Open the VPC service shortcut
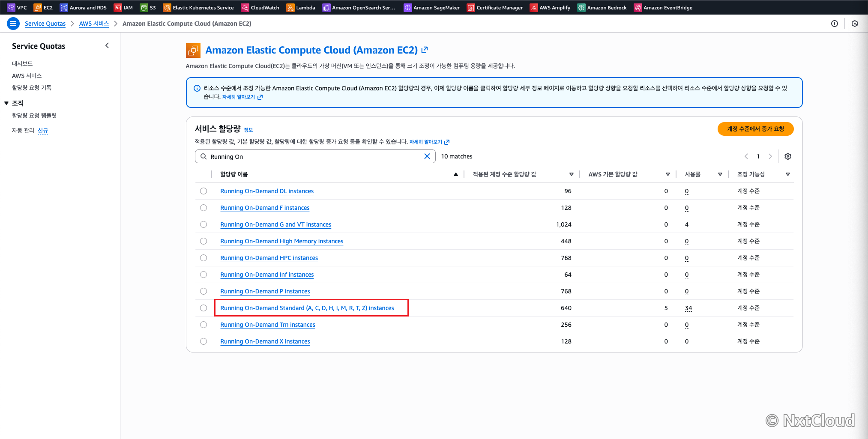The height and width of the screenshot is (439, 868). coord(17,7)
